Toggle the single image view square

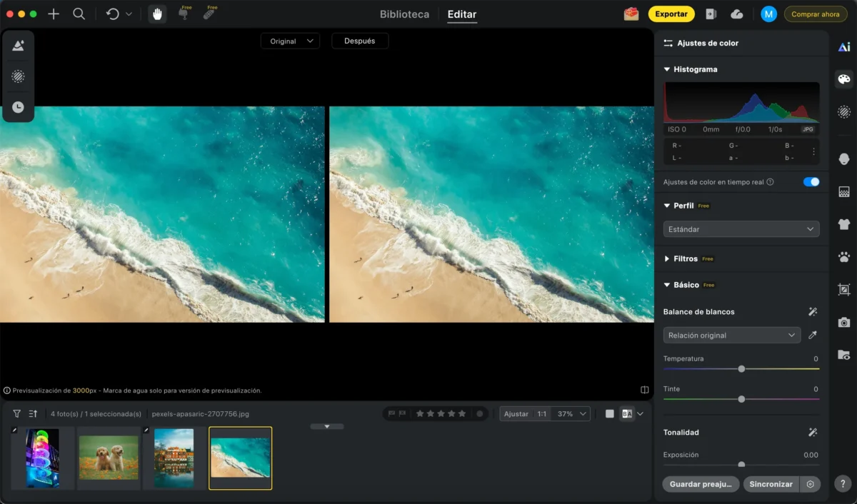[x=609, y=413]
